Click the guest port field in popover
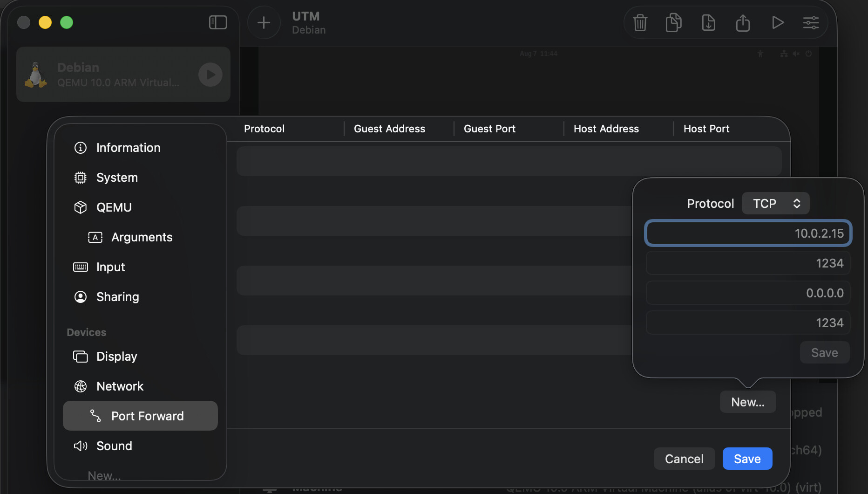 tap(748, 263)
